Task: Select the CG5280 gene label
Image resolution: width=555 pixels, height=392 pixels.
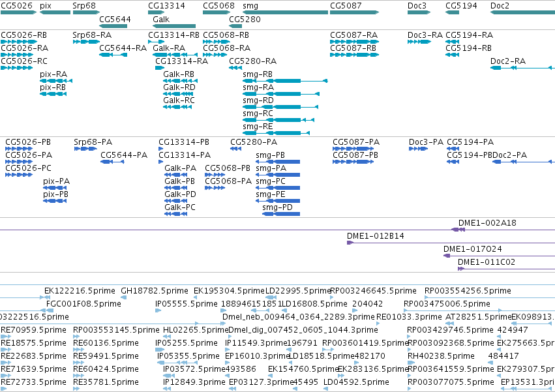Action: 245,19
